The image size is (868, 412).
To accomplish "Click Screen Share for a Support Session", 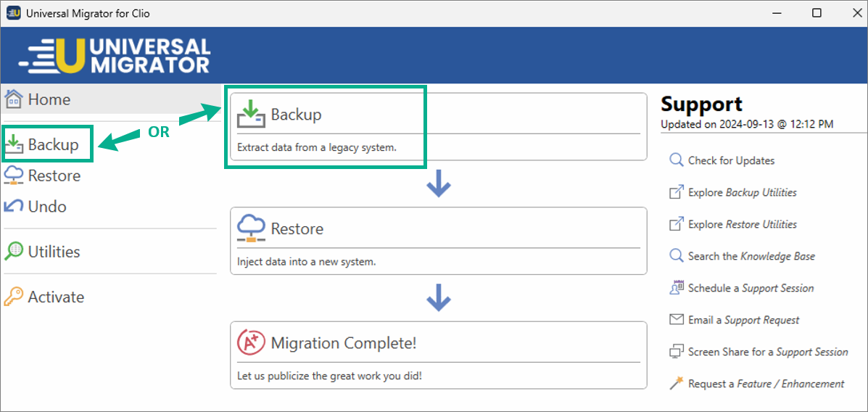I will pos(768,352).
